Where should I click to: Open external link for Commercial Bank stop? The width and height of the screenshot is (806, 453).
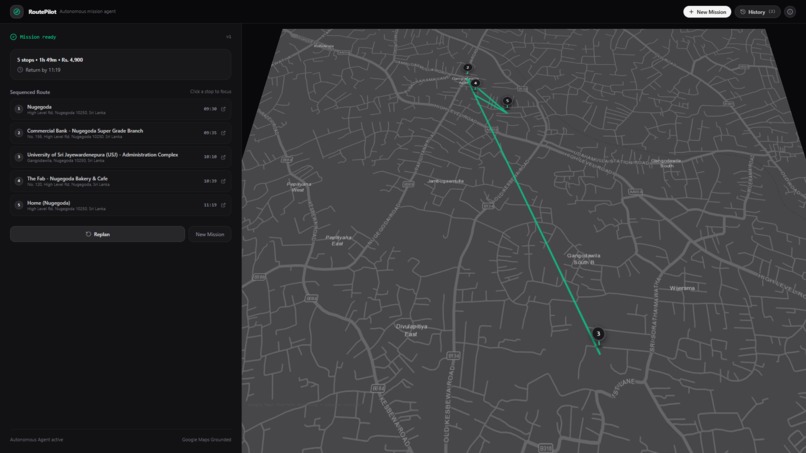point(223,133)
